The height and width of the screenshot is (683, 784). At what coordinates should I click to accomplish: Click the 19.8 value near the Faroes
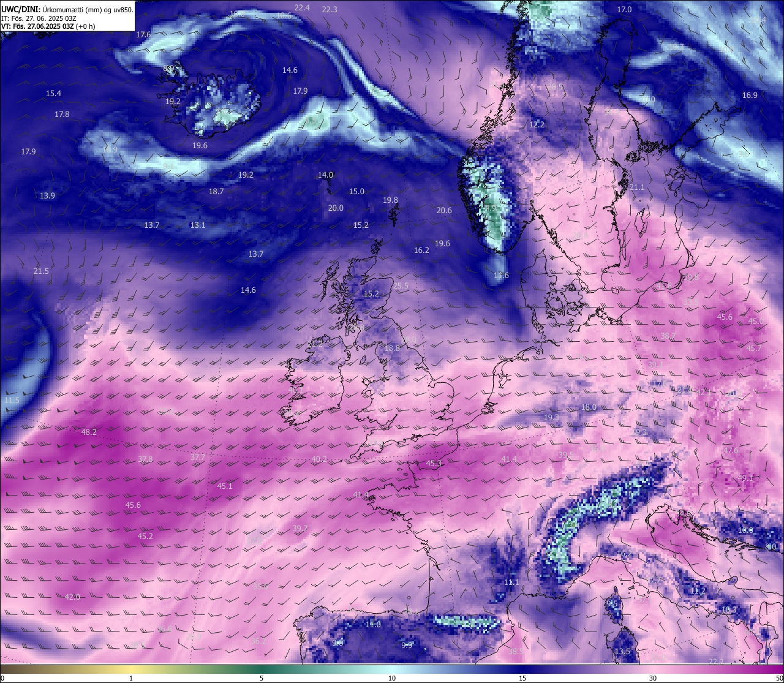click(390, 200)
